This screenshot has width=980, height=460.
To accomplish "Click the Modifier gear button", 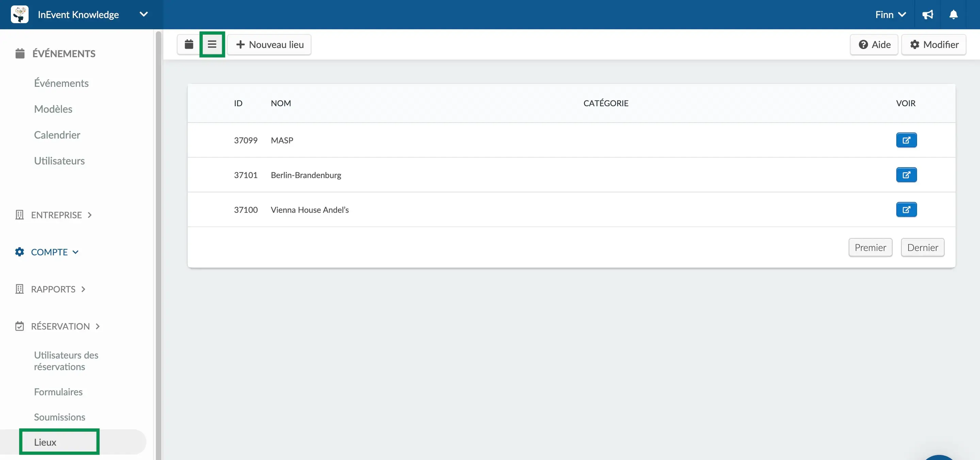I will (934, 45).
